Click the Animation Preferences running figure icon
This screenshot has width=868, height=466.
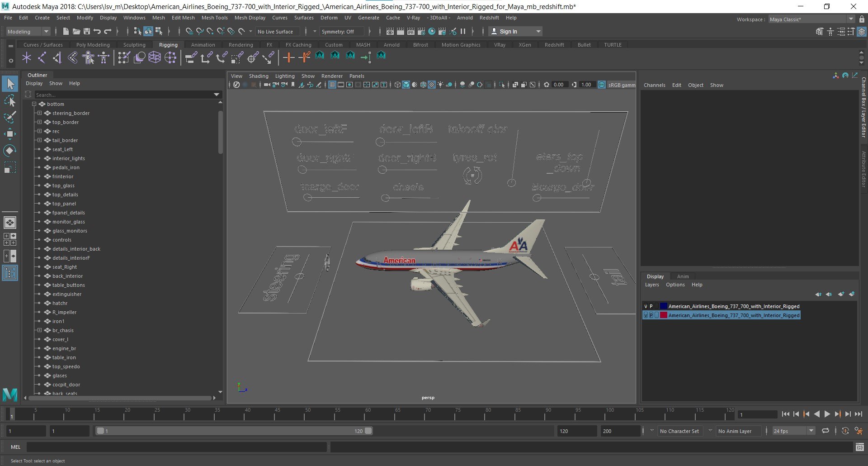pyautogui.click(x=859, y=431)
